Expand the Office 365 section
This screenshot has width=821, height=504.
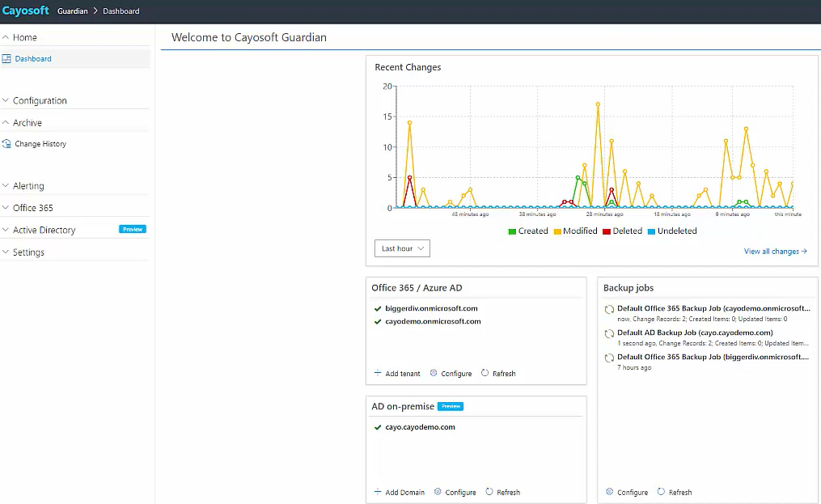pos(76,208)
